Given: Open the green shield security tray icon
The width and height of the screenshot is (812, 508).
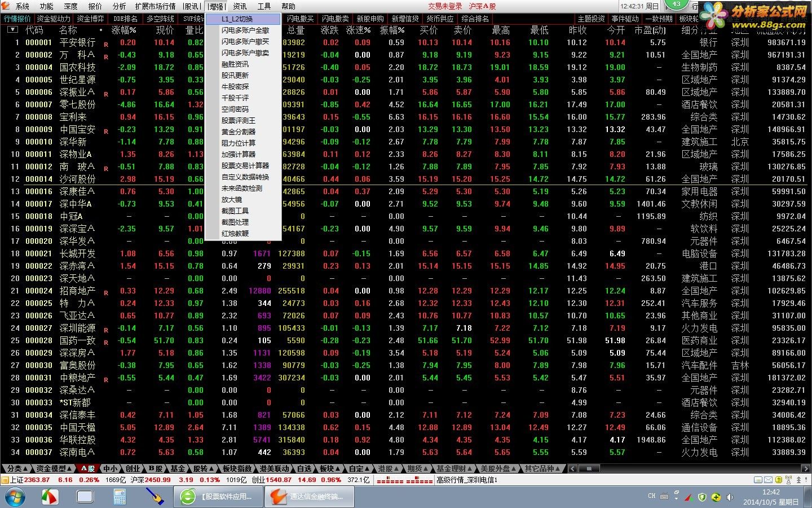Looking at the screenshot, I should pos(702,497).
